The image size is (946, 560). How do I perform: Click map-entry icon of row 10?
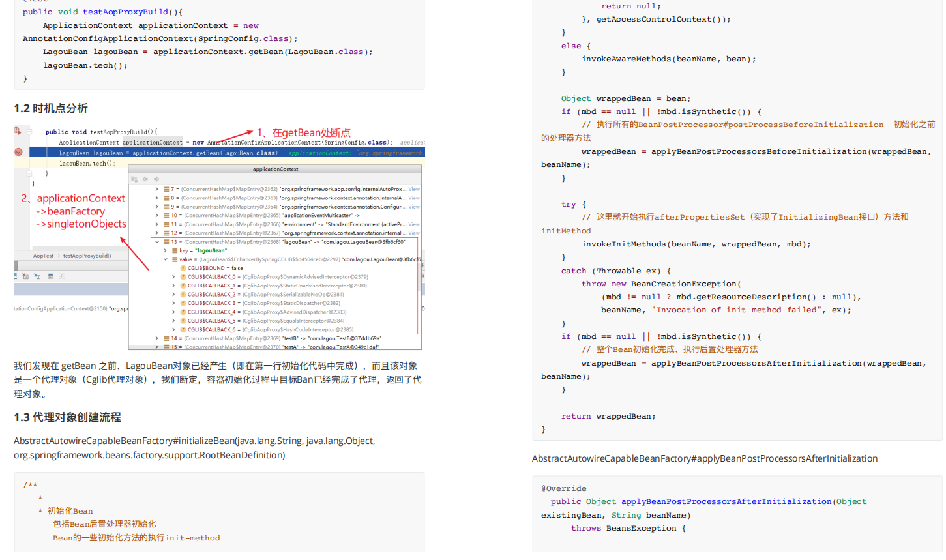[166, 215]
